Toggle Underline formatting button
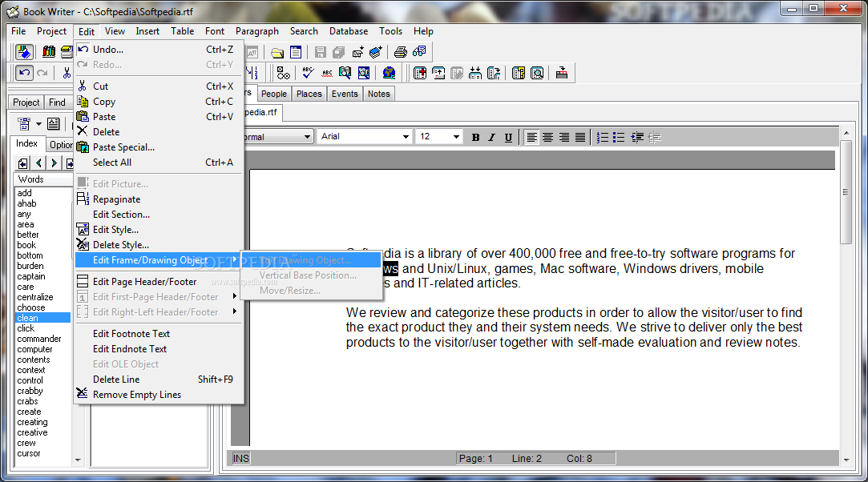 [x=508, y=137]
